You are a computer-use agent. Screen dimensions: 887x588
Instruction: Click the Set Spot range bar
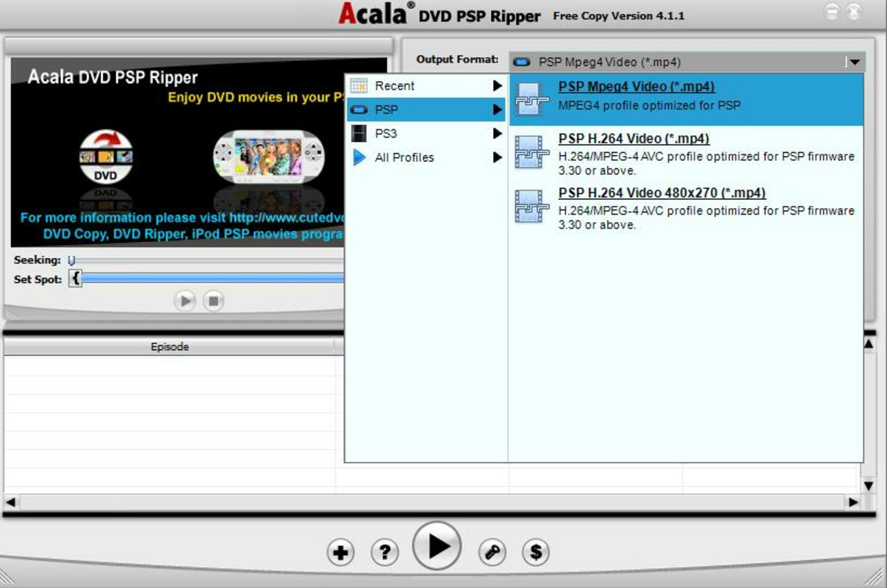pos(213,279)
